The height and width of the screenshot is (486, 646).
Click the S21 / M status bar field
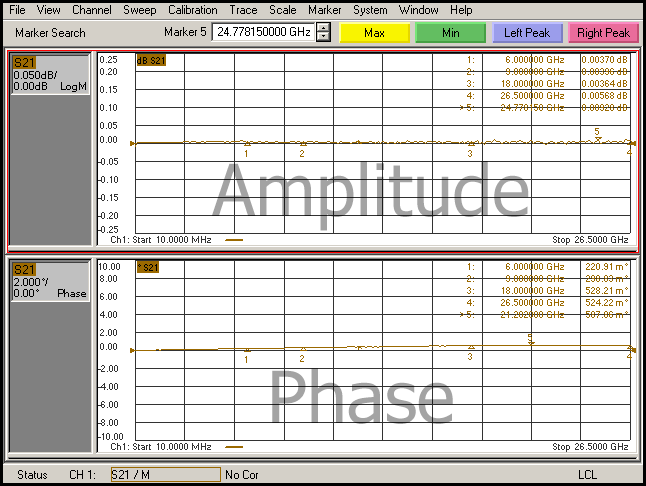[x=164, y=473]
